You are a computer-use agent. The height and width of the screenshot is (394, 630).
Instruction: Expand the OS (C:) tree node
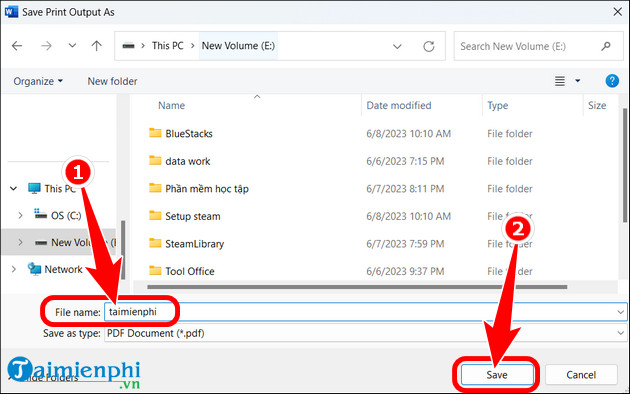[20, 216]
